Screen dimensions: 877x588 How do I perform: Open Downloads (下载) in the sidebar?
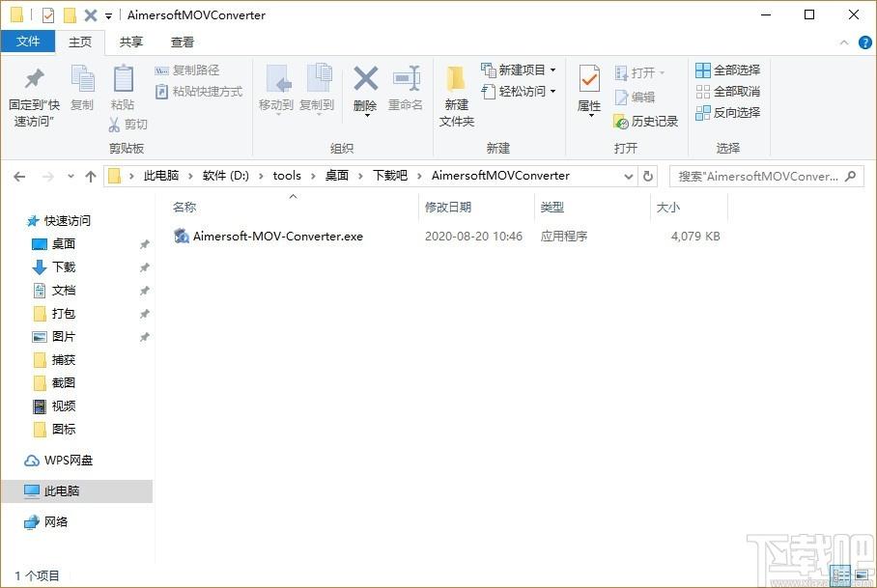54,267
